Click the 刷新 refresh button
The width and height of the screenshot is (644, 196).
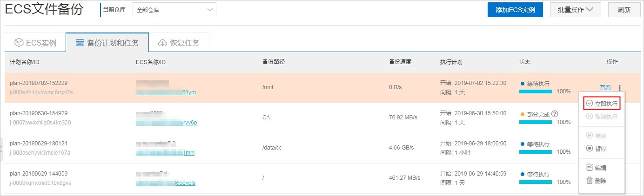click(624, 10)
